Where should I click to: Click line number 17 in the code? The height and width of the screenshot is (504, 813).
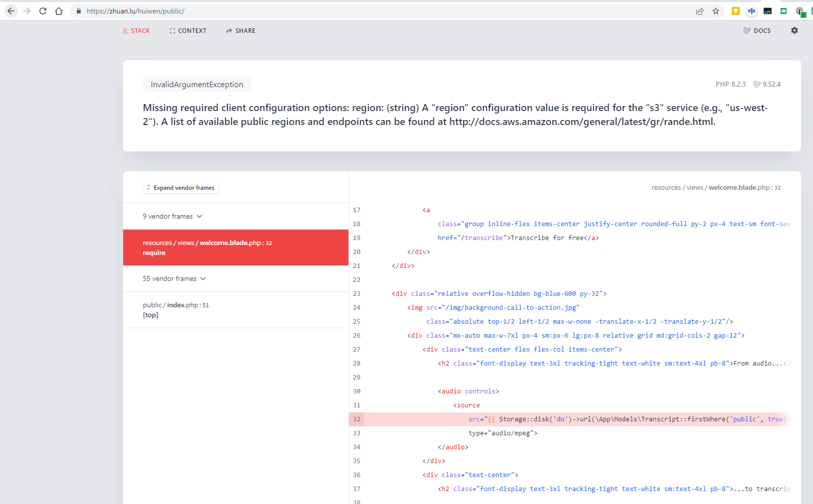(356, 210)
